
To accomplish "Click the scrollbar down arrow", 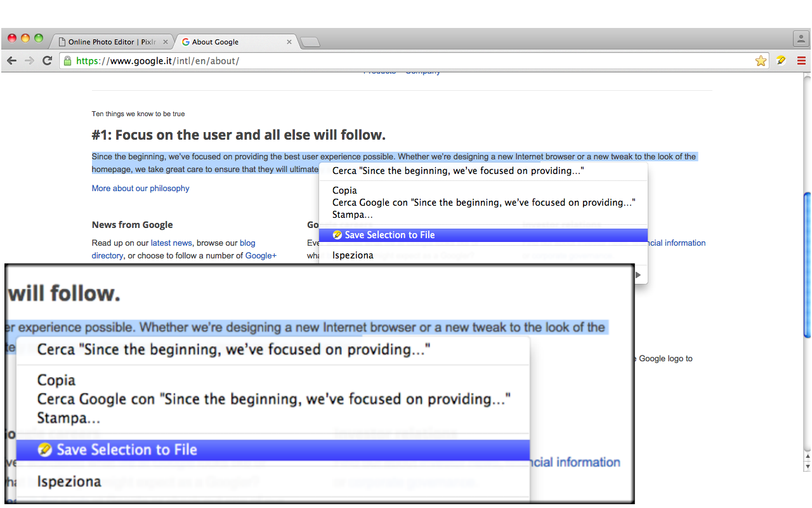I will click(807, 466).
